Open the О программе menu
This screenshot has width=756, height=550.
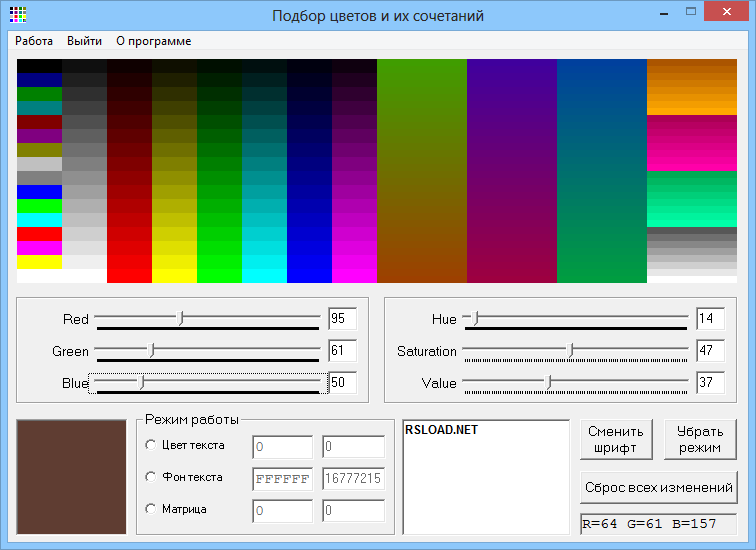click(154, 41)
